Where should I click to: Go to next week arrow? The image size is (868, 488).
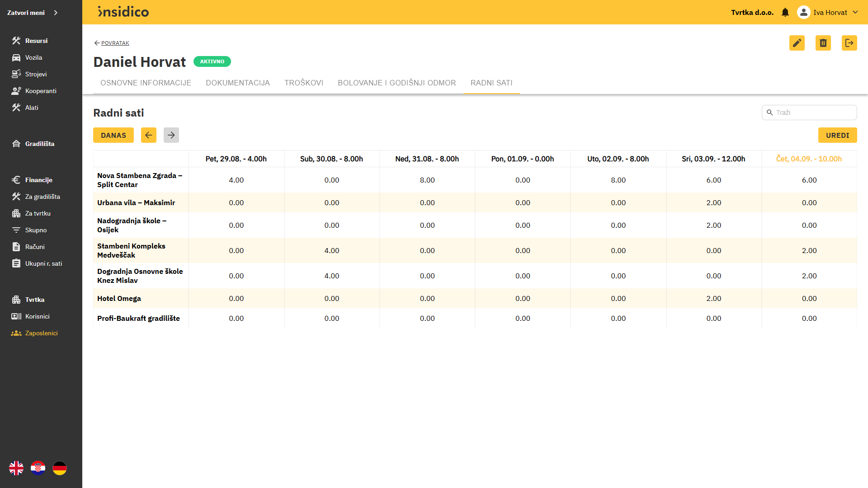[171, 135]
